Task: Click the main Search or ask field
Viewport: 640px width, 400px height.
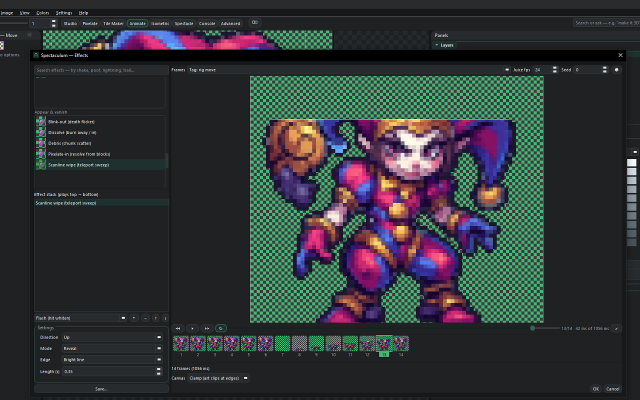Action: 607,23
